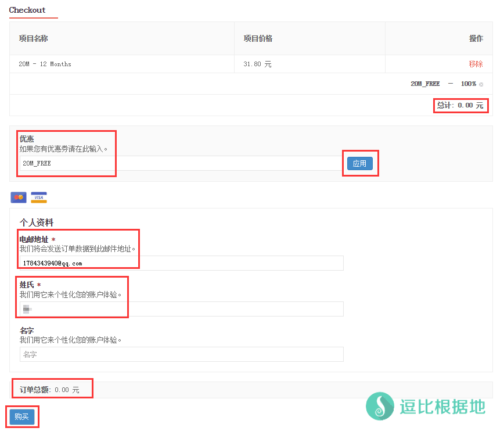This screenshot has width=504, height=435.
Task: Remove the 20M_FREE coupon via x icon
Action: [481, 84]
